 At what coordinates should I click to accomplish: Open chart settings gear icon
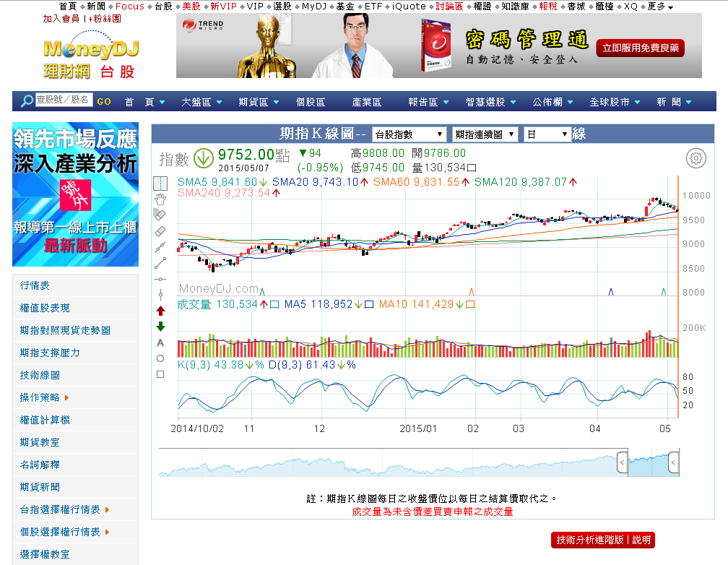(695, 158)
